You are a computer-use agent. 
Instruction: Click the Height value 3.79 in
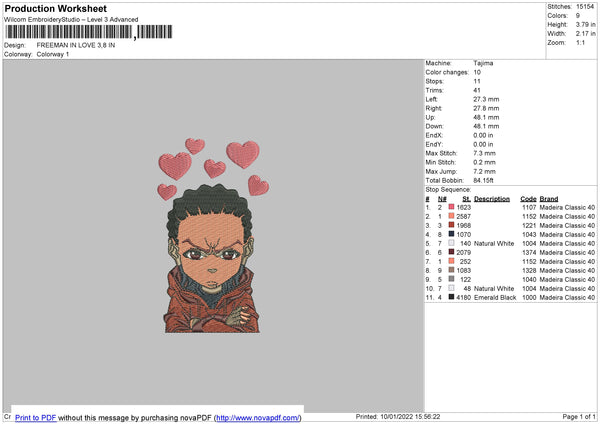click(x=585, y=24)
